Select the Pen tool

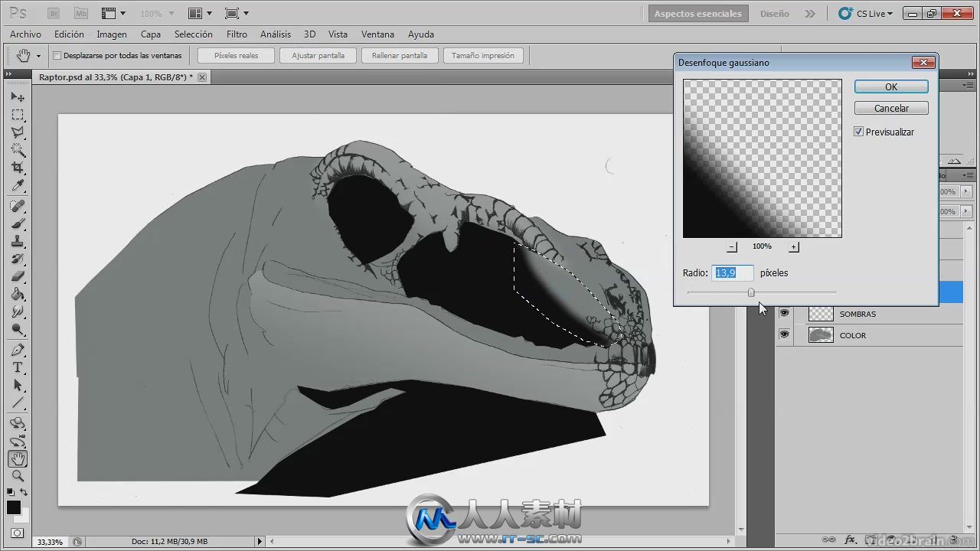tap(18, 350)
